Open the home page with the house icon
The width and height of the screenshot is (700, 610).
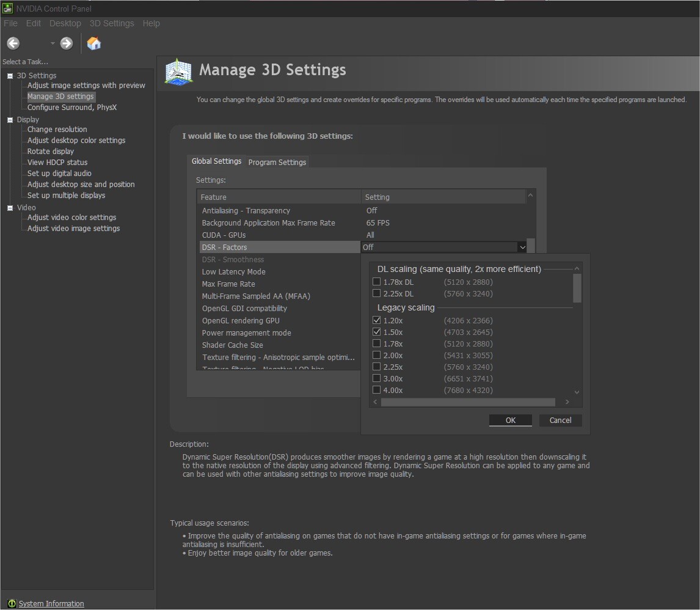pos(93,43)
